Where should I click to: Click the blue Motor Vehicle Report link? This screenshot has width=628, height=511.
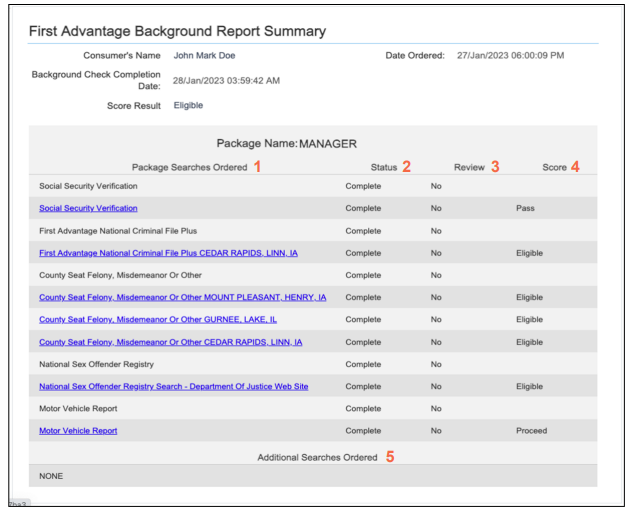click(78, 431)
